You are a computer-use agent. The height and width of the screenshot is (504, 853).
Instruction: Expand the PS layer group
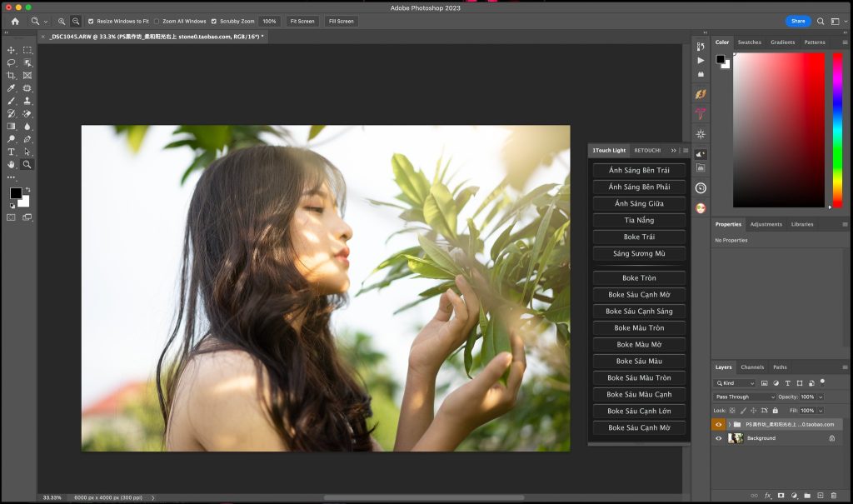pos(729,424)
